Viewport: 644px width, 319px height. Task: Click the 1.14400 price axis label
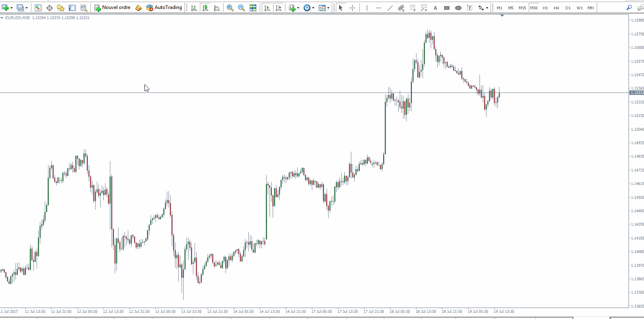pyautogui.click(x=637, y=211)
